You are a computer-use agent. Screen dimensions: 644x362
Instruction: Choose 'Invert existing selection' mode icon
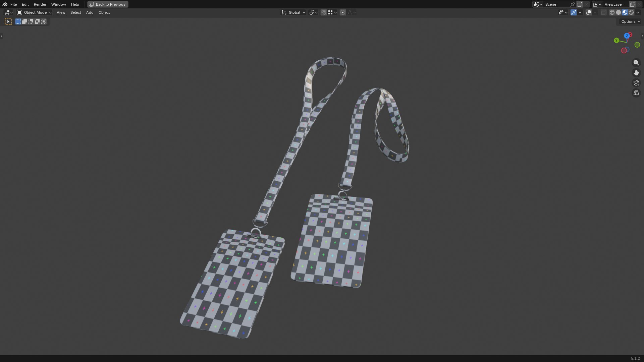[x=37, y=21]
